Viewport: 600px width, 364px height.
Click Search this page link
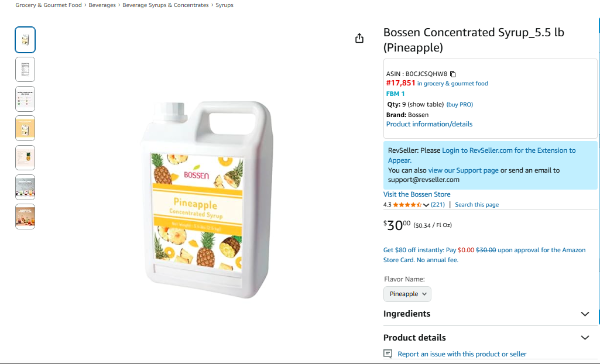[x=476, y=205]
